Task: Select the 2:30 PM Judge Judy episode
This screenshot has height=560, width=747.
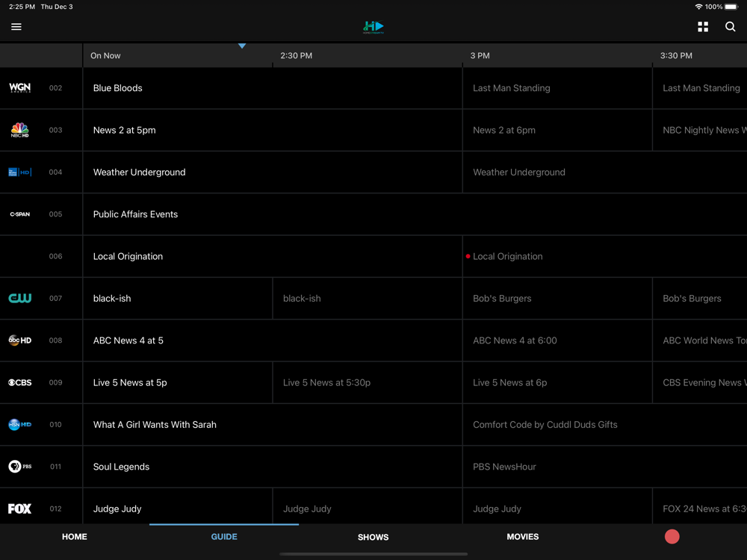Action: [x=368, y=506]
